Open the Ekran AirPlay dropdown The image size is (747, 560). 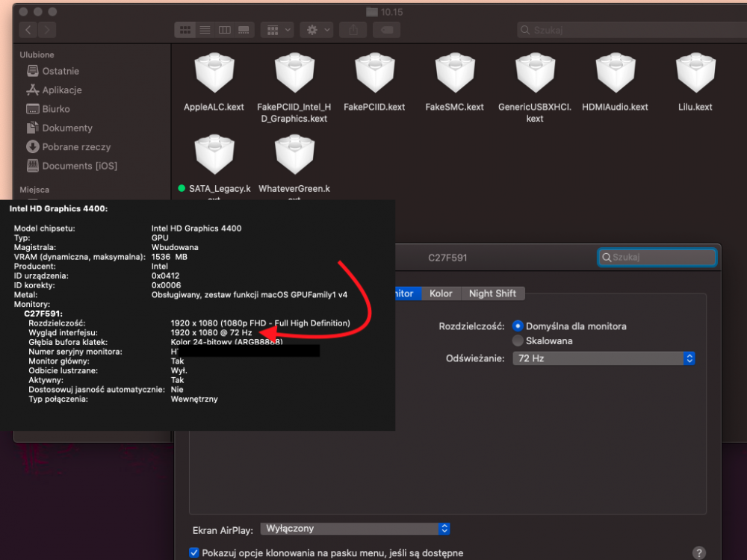[x=355, y=529]
